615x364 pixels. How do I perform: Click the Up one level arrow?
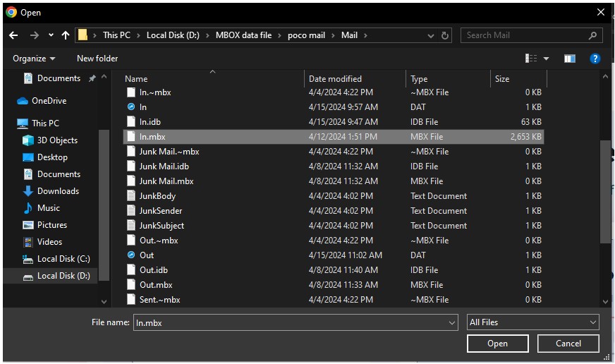[x=66, y=35]
